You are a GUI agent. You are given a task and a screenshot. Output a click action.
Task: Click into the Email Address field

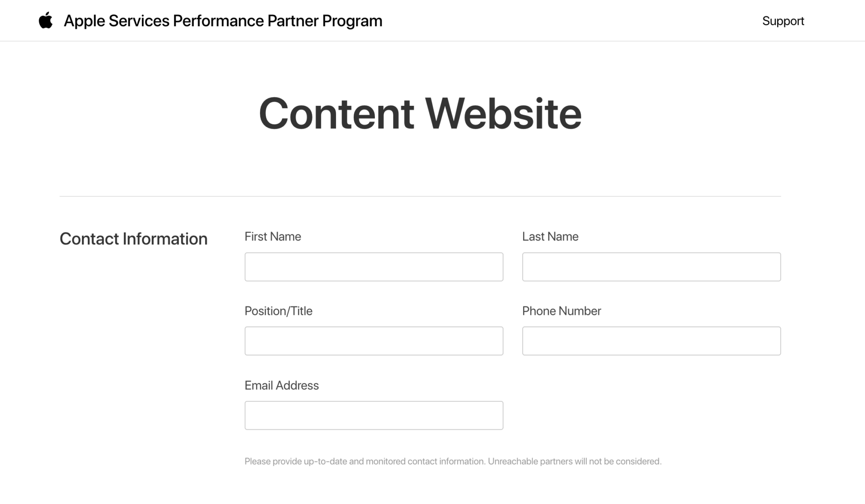click(374, 415)
